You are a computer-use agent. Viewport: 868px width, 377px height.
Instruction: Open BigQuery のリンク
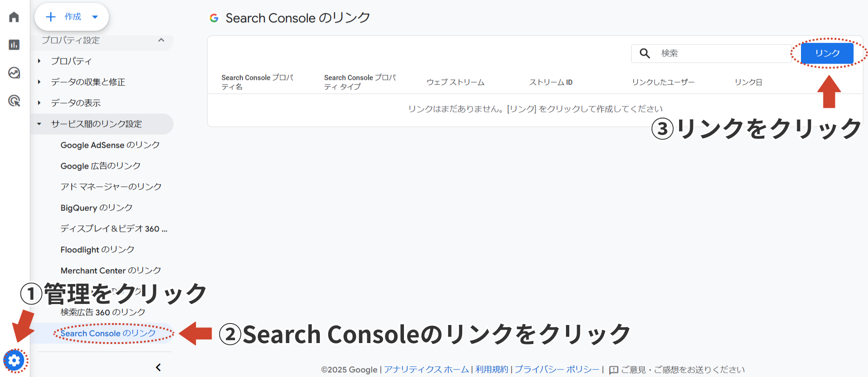(x=96, y=207)
